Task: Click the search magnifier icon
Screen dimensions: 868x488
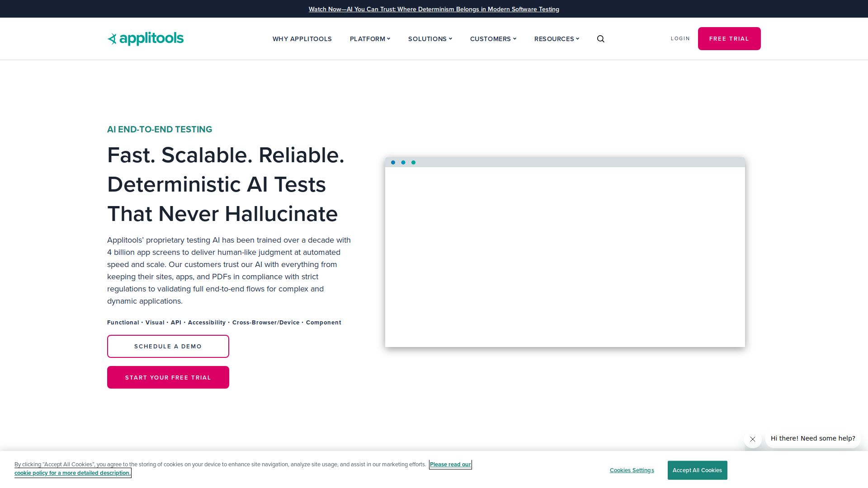Action: 600,39
